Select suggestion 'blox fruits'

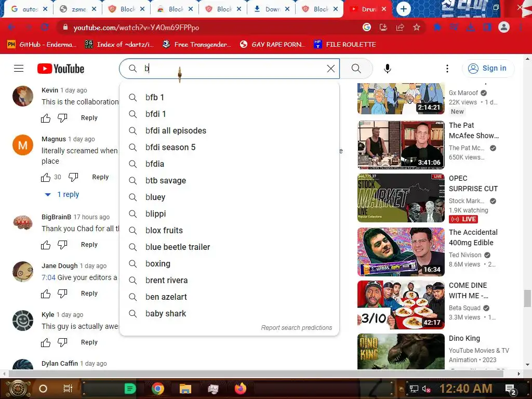click(x=229, y=230)
